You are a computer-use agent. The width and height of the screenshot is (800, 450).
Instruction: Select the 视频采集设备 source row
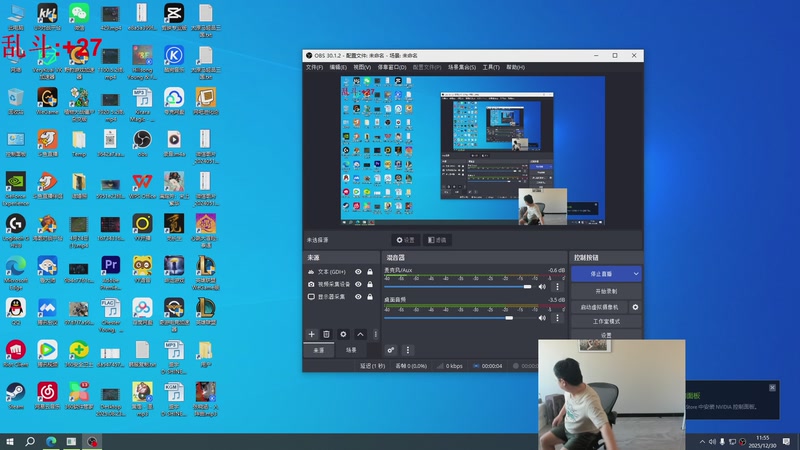[341, 284]
